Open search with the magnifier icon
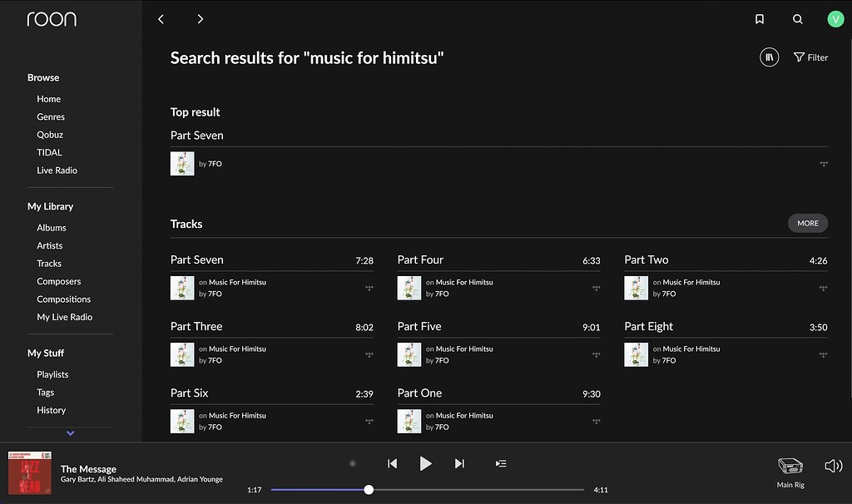This screenshot has height=504, width=852. tap(797, 18)
